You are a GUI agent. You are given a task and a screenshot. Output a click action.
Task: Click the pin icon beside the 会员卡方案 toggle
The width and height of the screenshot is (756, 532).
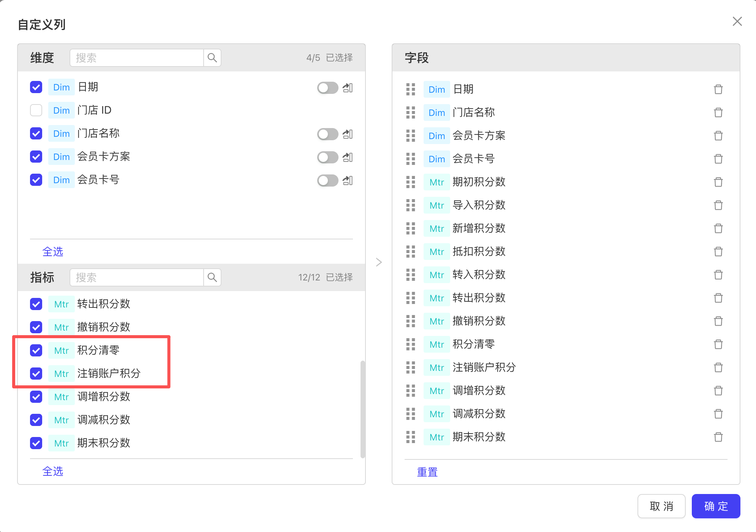click(348, 157)
